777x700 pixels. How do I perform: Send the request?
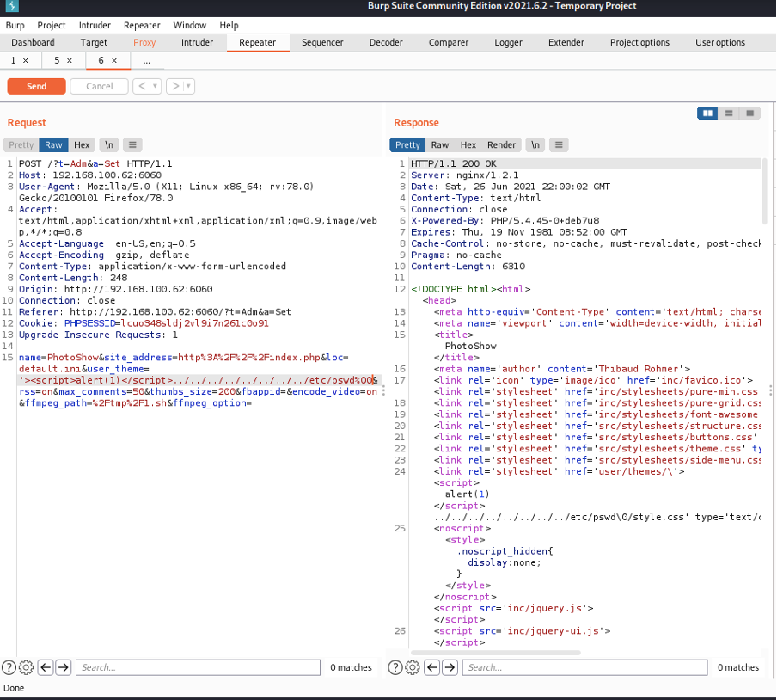(x=36, y=86)
